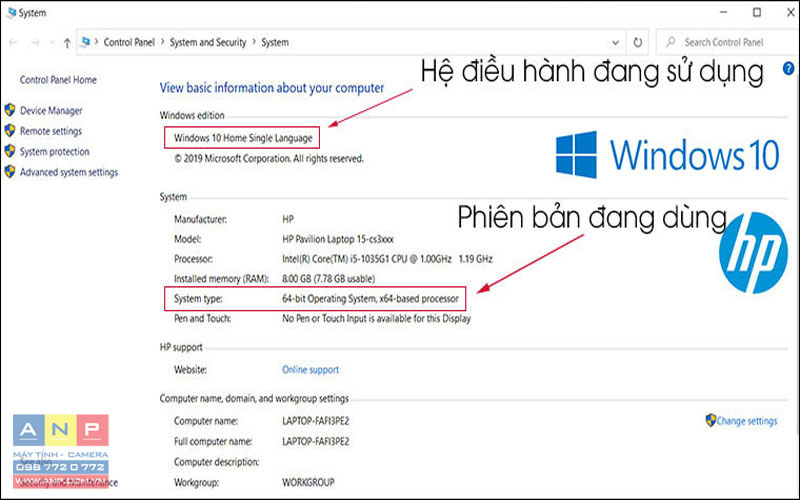
Task: Select Windows 10 Home Single Language text
Action: pos(243,138)
